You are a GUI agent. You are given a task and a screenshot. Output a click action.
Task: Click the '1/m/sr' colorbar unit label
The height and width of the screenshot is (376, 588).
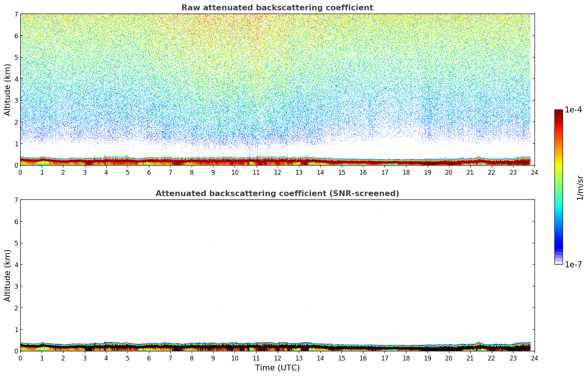[x=580, y=187]
